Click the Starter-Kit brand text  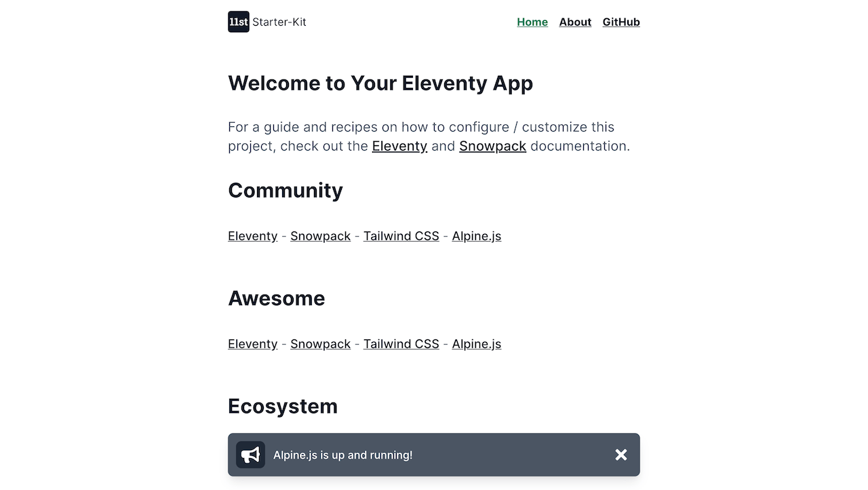point(279,22)
